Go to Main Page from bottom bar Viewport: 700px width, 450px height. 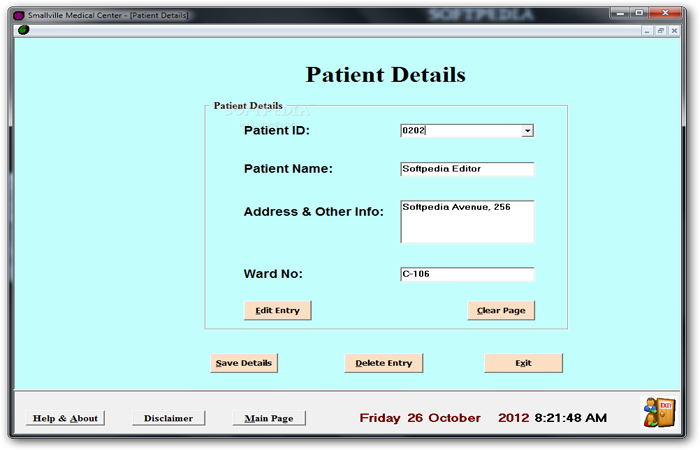click(268, 418)
